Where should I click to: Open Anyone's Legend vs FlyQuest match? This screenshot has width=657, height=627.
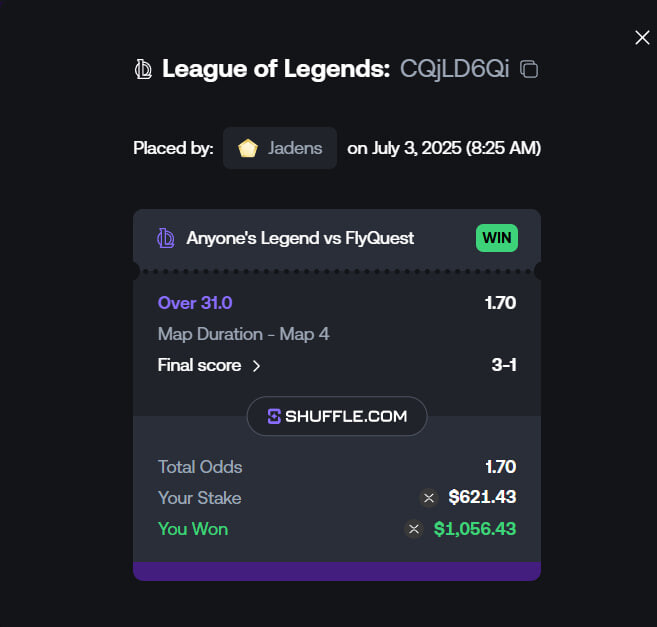tap(300, 238)
